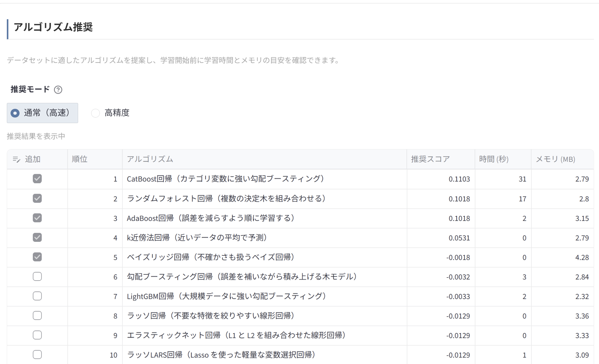Uncheck the CatBoost回帰 row checkbox
This screenshot has width=599, height=364.
pyautogui.click(x=37, y=179)
